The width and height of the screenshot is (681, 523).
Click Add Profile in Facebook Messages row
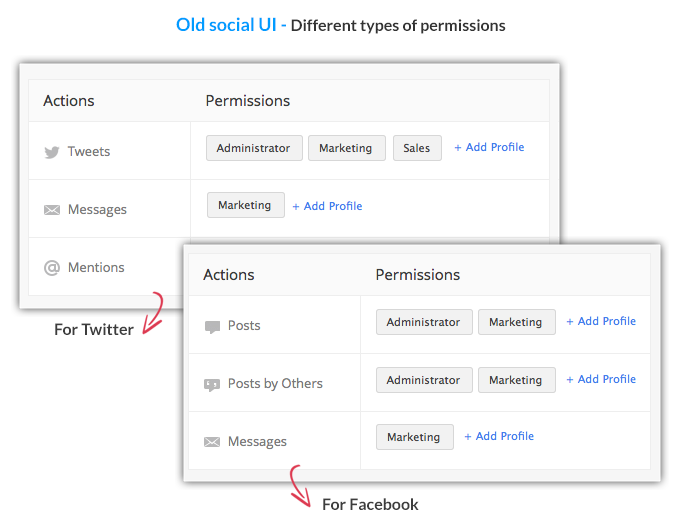click(x=499, y=436)
